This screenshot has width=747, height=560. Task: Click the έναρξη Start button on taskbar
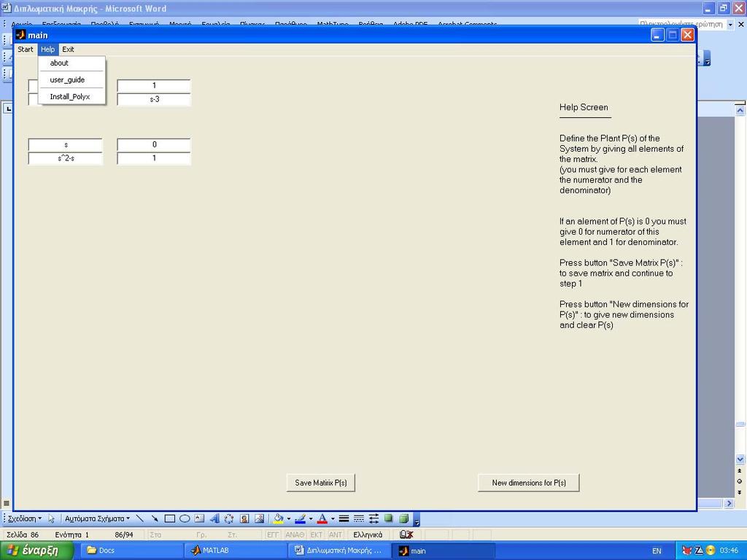tap(36, 551)
